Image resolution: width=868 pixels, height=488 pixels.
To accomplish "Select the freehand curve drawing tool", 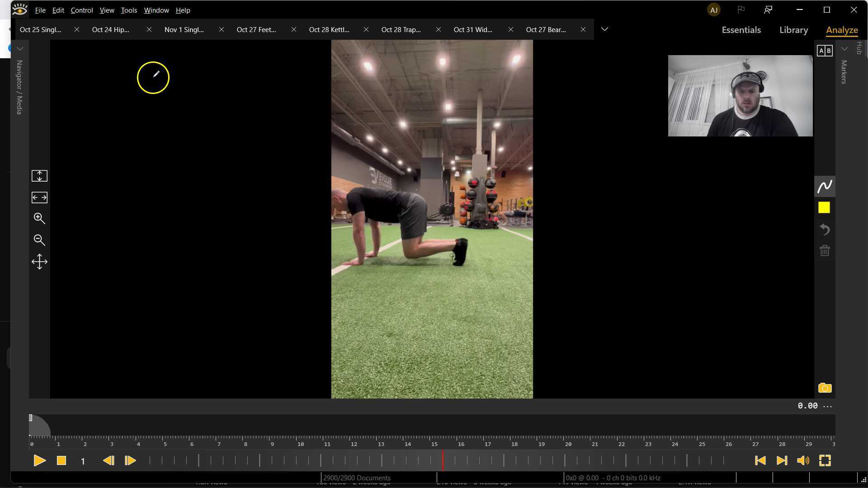I will (824, 186).
